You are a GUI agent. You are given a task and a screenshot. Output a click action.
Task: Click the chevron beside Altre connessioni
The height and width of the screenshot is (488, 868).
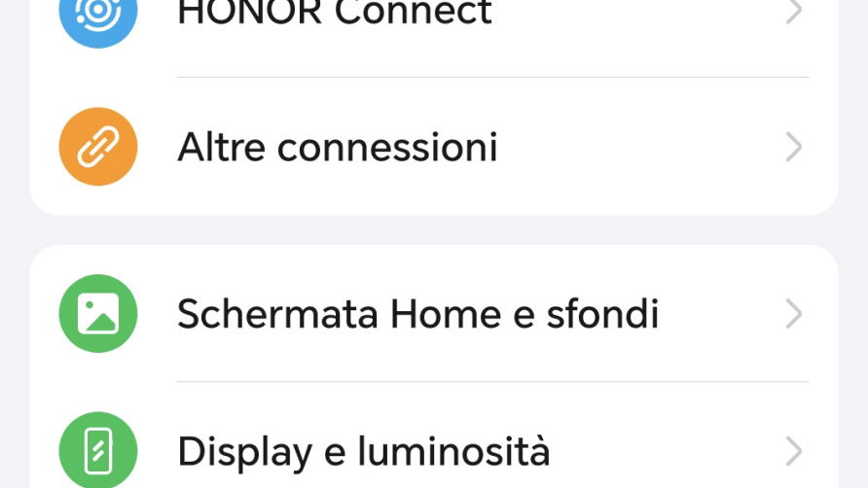point(794,147)
